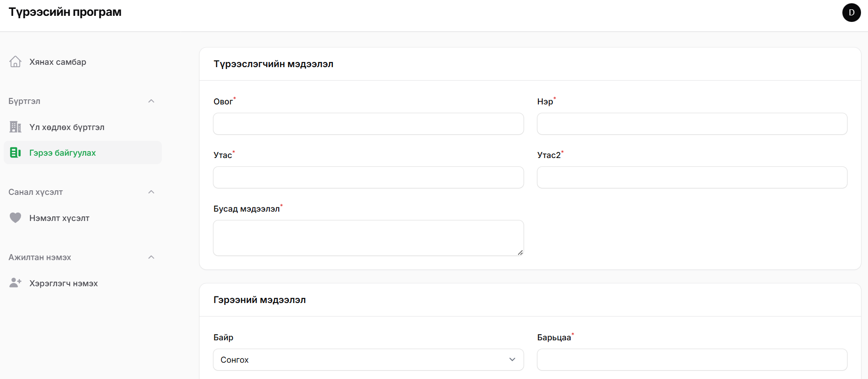Click the Түрээсийн програм title link
The image size is (868, 379).
(65, 12)
